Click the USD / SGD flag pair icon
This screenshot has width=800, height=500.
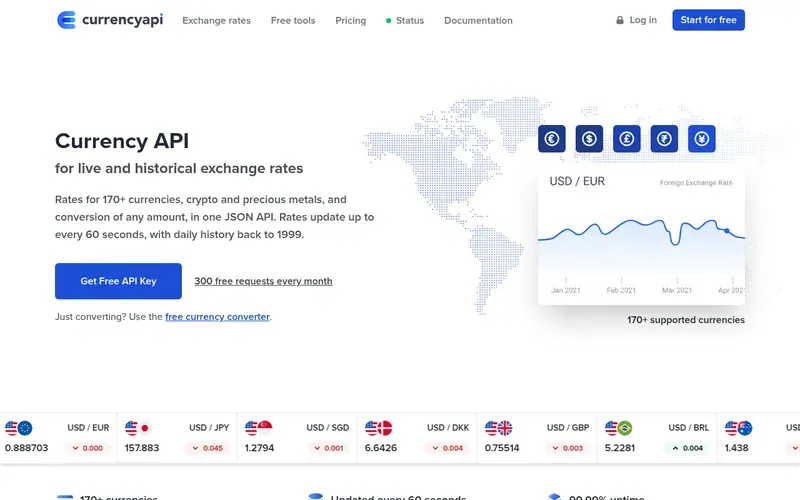pos(259,428)
